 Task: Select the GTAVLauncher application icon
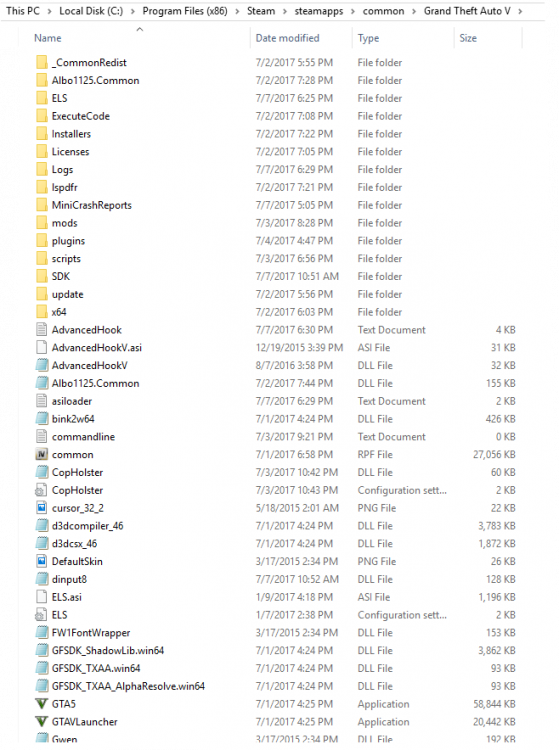click(x=42, y=721)
